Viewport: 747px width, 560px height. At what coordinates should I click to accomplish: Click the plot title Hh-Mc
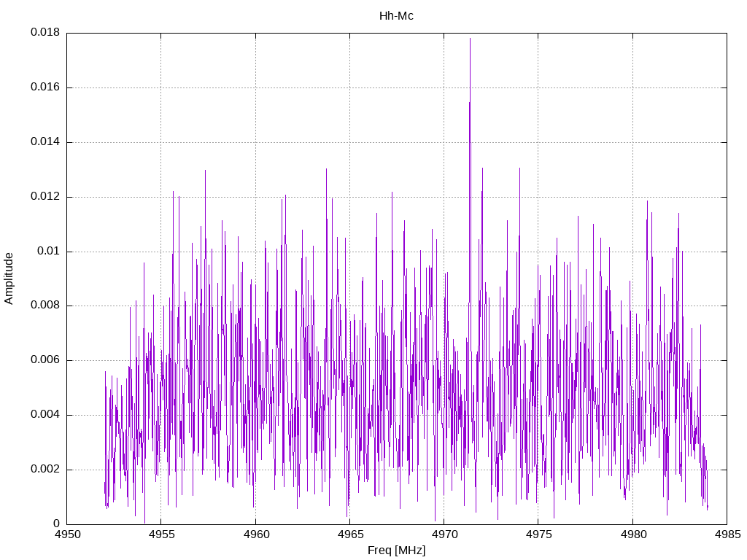click(396, 16)
